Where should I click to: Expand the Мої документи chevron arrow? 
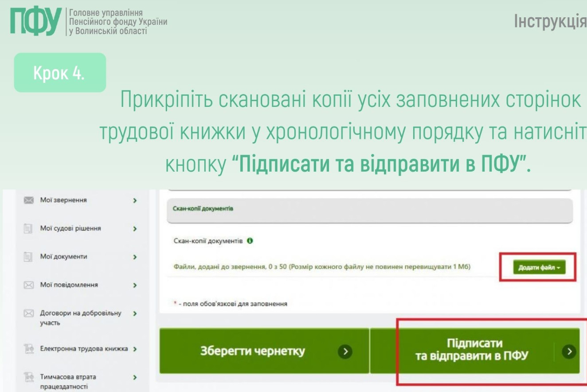coord(134,257)
